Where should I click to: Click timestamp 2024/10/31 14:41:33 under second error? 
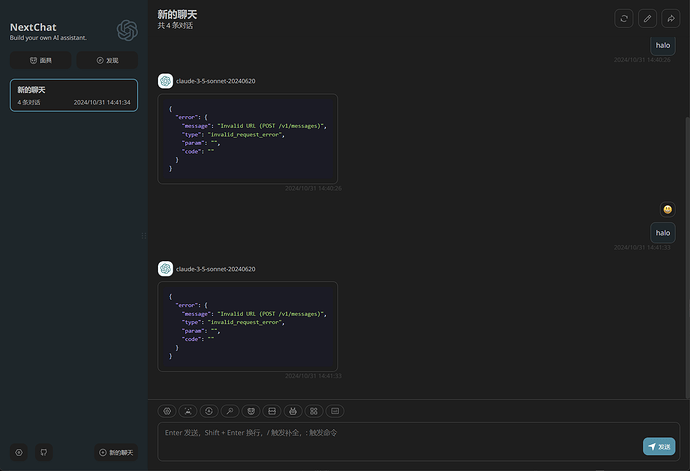point(313,376)
